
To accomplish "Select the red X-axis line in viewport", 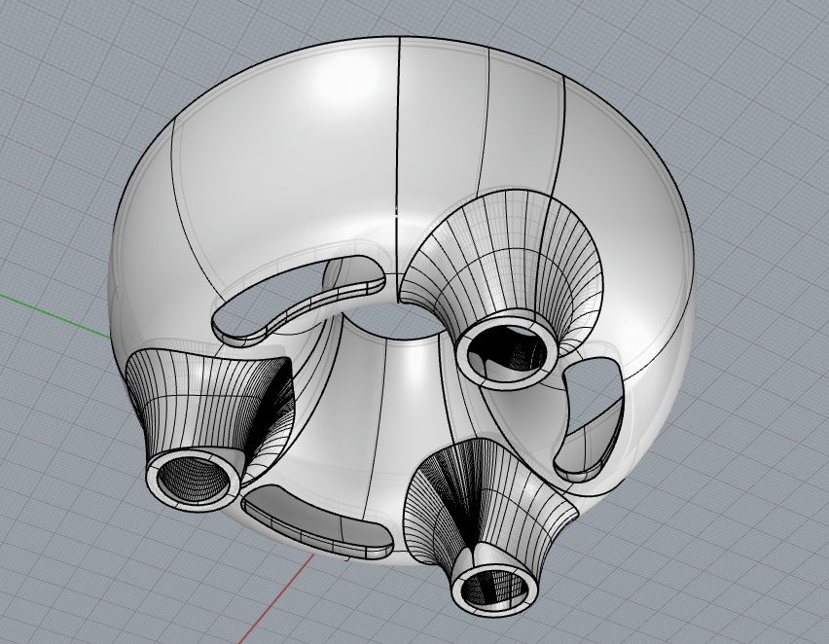I will pyautogui.click(x=277, y=598).
